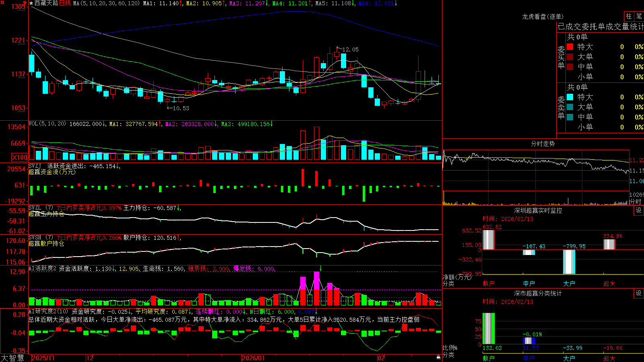Click the 超大 bar labeled 334.86

point(609,245)
